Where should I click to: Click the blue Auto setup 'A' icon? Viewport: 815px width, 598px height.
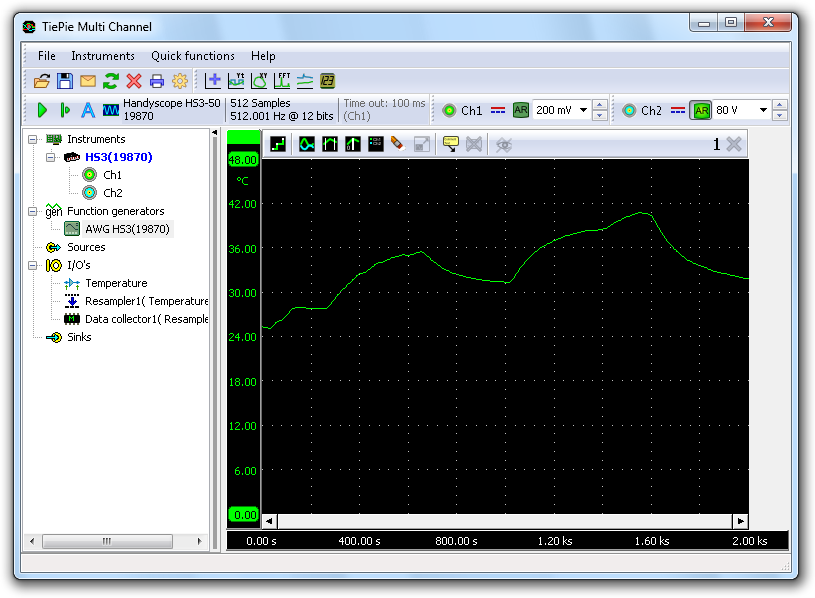[87, 110]
